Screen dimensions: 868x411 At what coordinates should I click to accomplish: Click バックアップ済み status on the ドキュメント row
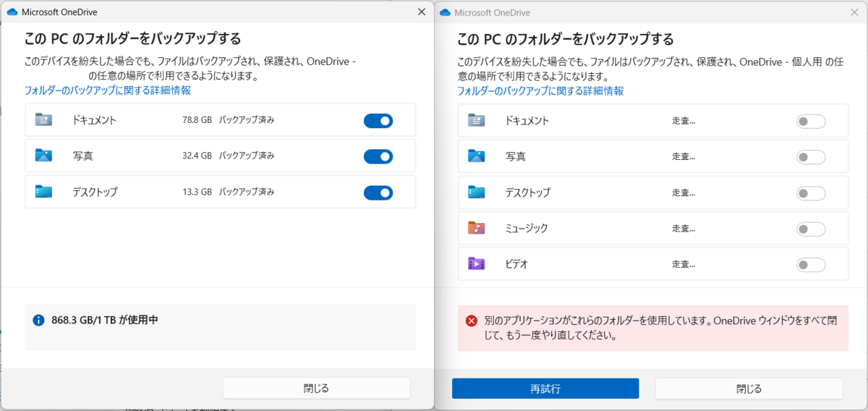[247, 121]
